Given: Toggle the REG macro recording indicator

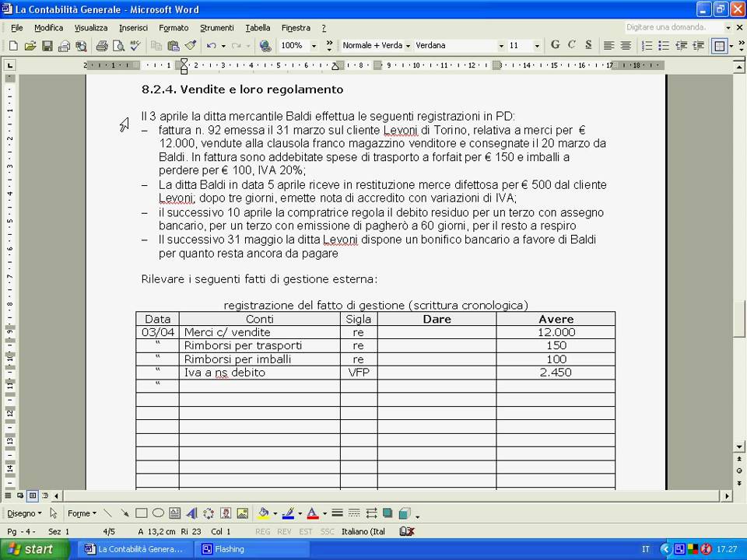Looking at the screenshot, I should [263, 531].
